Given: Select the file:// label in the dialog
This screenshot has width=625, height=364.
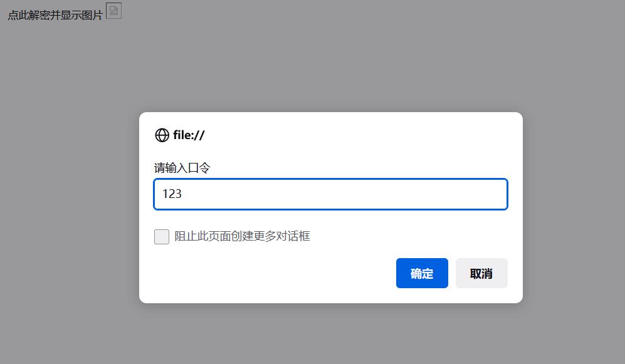Looking at the screenshot, I should pyautogui.click(x=188, y=134).
